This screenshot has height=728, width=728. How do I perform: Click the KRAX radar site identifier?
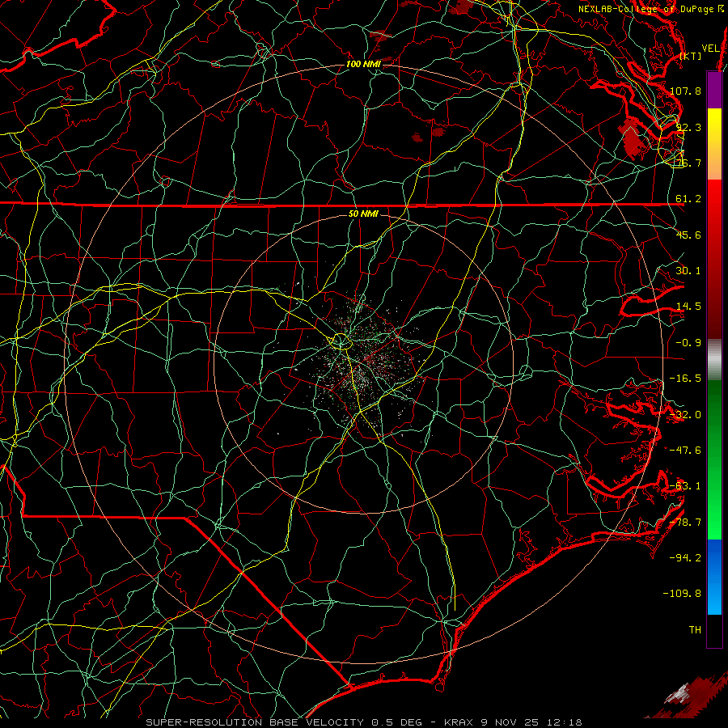[459, 722]
